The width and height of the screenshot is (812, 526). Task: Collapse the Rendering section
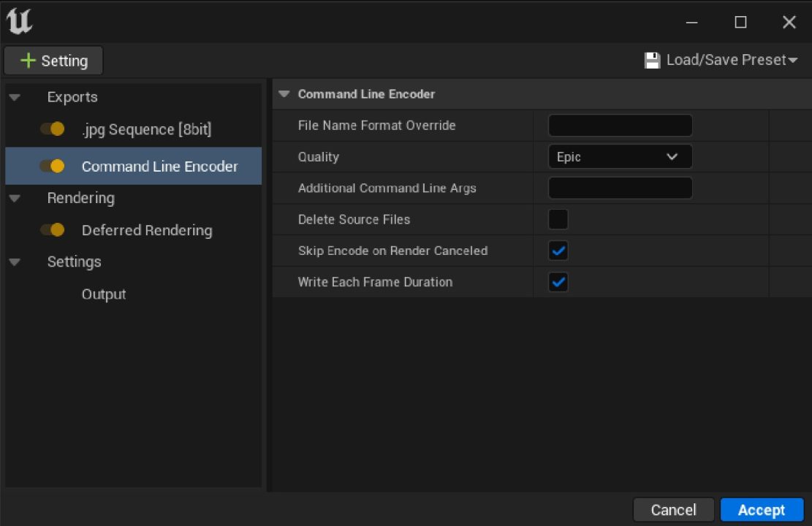pyautogui.click(x=15, y=197)
